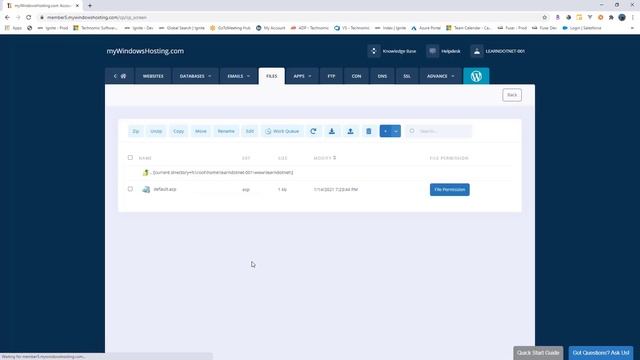Click File Permission button for default.asp

pyautogui.click(x=449, y=189)
